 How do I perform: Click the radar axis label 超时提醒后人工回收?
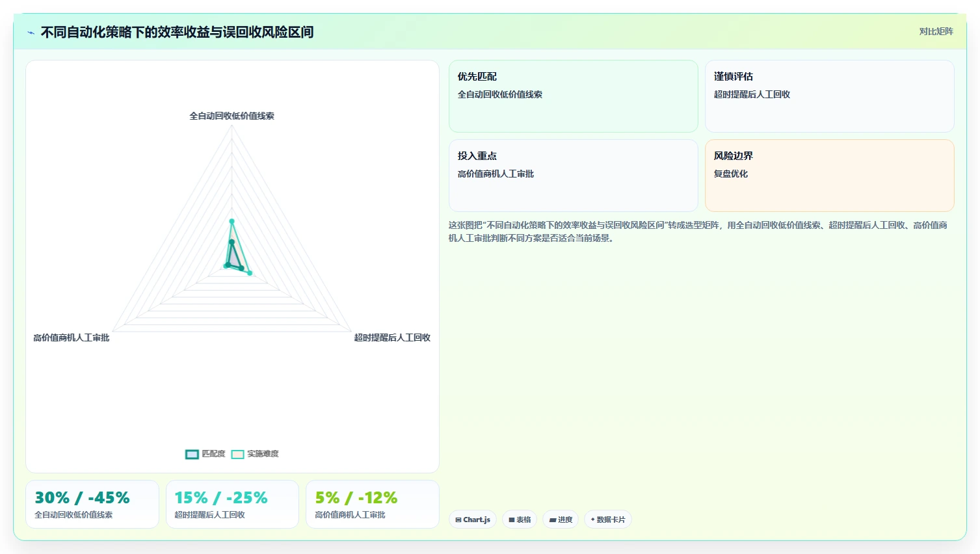click(392, 337)
